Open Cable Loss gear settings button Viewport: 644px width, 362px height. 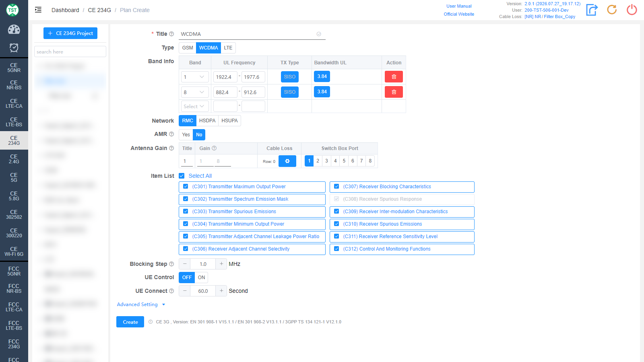pos(287,161)
